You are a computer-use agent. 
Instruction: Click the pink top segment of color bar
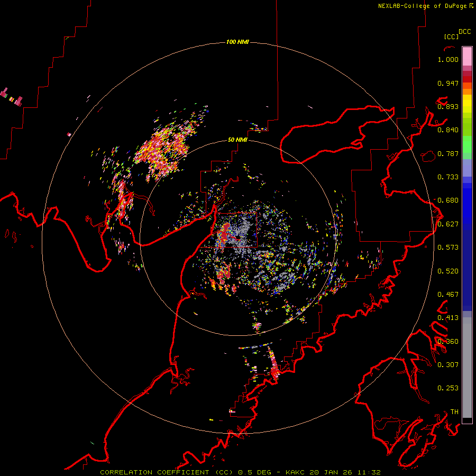467,56
